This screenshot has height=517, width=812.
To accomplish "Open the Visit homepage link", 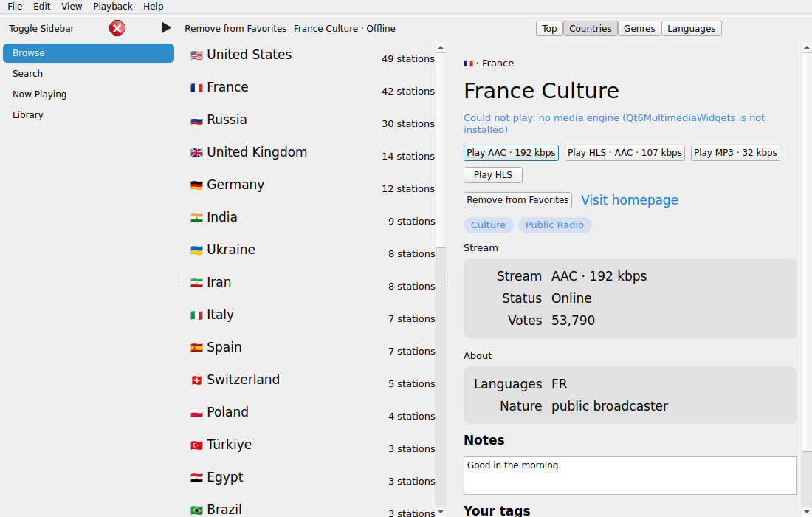I will tap(629, 200).
